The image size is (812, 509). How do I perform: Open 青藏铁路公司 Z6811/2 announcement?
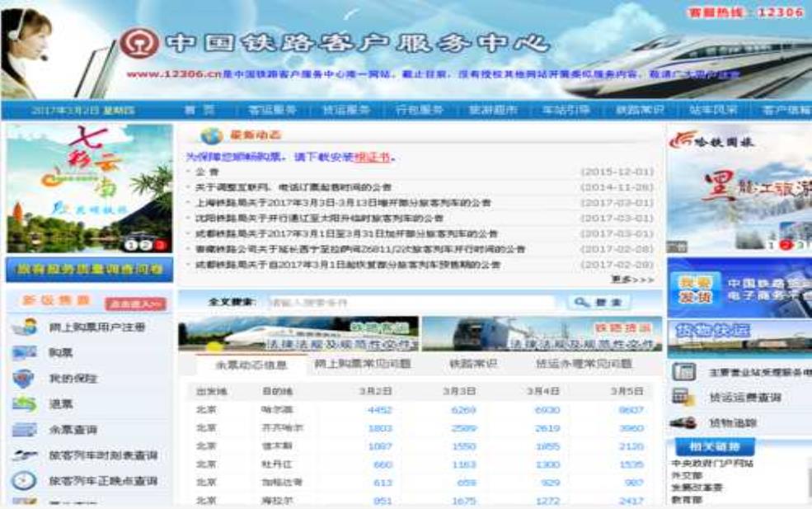360,249
